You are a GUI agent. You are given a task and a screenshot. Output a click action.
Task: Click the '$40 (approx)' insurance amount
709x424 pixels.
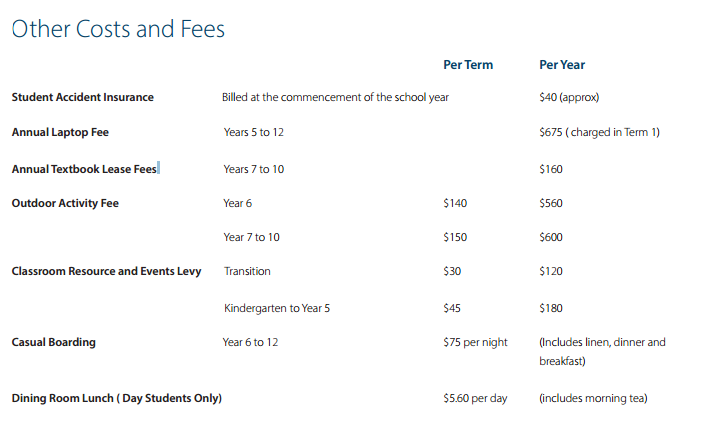click(569, 97)
